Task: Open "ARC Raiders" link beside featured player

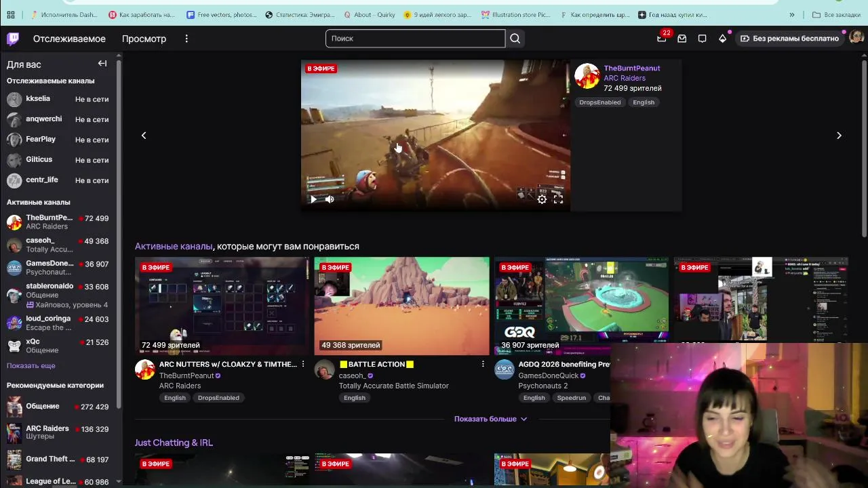Action: (625, 78)
